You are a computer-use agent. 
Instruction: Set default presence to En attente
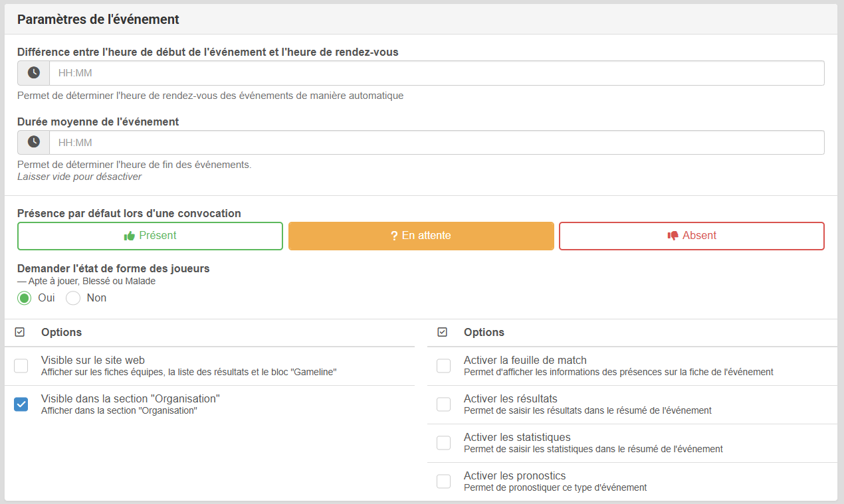421,236
